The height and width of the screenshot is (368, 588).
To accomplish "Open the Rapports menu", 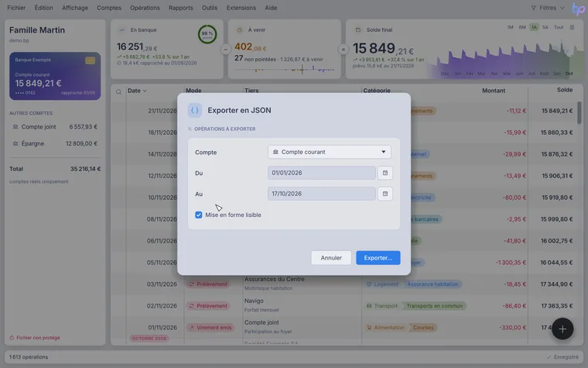I will pyautogui.click(x=181, y=8).
